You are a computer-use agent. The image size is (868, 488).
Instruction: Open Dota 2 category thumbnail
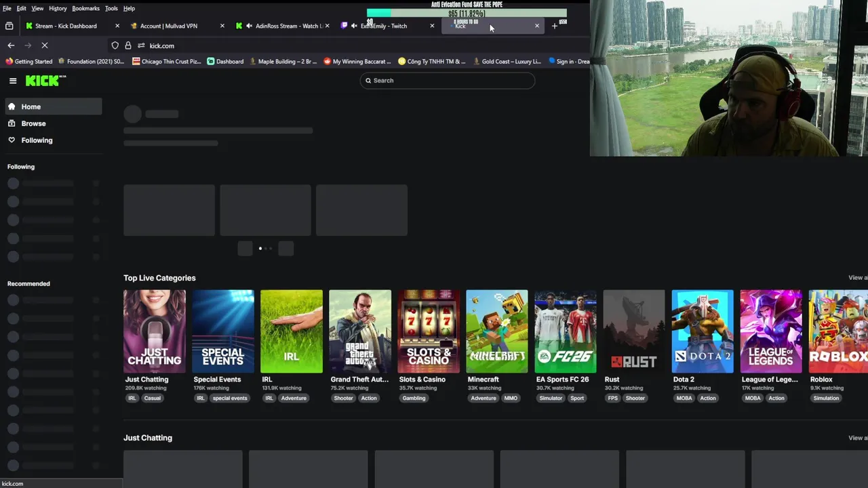tap(703, 331)
